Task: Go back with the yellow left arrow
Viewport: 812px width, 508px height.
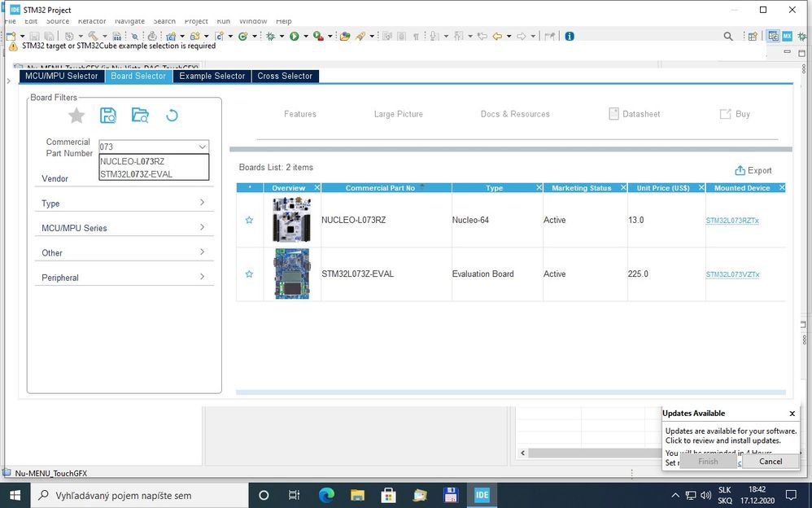Action: pos(497,36)
